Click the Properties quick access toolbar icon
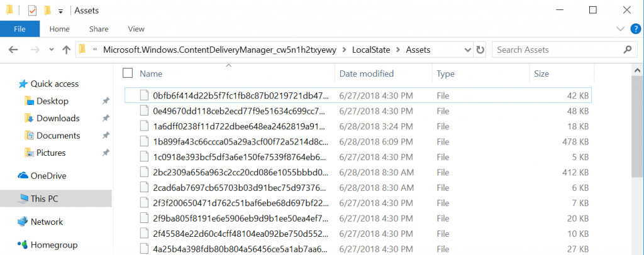 click(x=33, y=11)
